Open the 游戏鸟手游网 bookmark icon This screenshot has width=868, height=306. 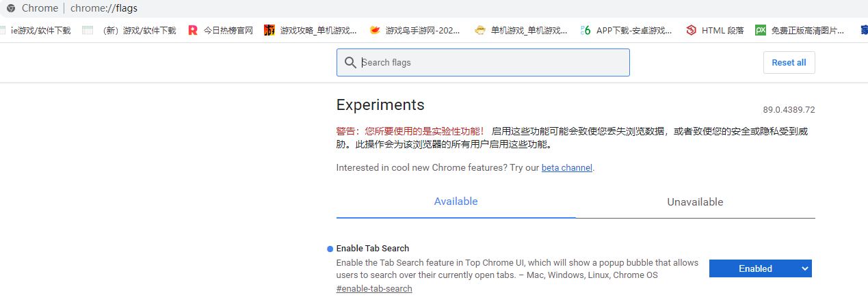pos(375,30)
